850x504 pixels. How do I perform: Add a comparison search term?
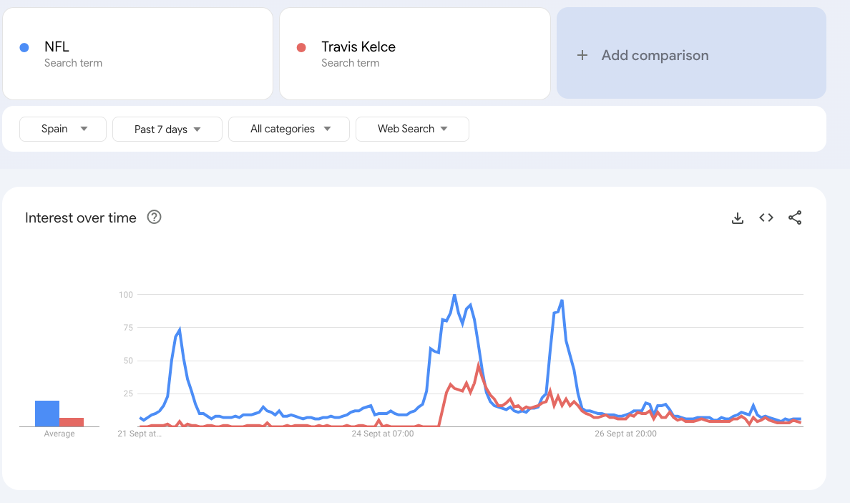pos(691,53)
